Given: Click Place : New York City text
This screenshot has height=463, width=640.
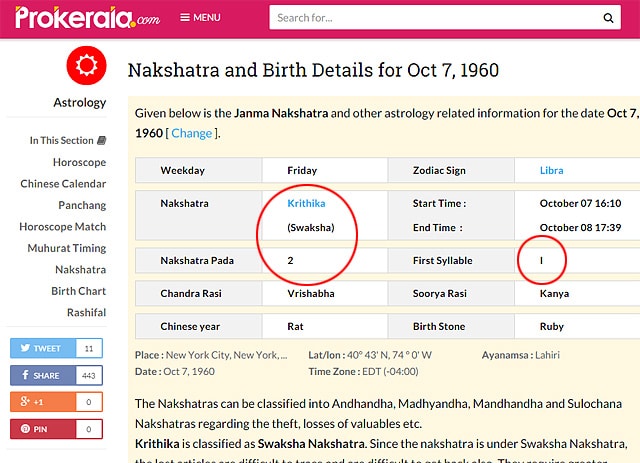Looking at the screenshot, I should click(x=211, y=355).
